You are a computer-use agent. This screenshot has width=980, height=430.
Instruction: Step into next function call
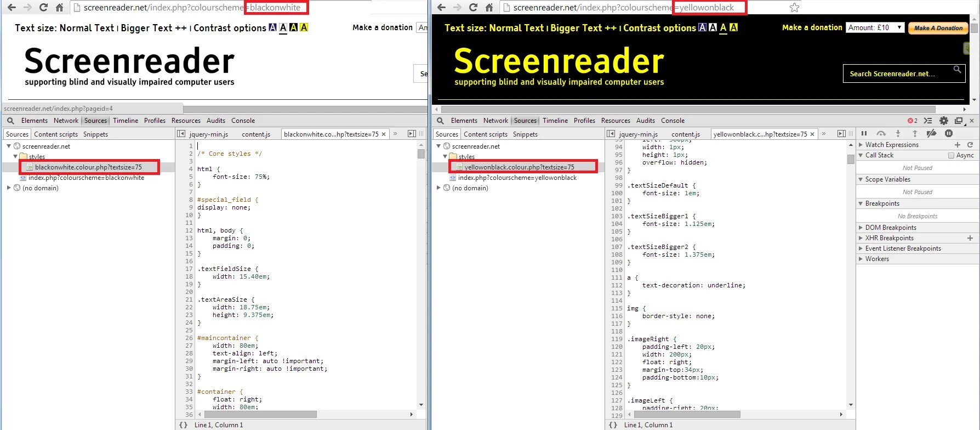(x=898, y=133)
